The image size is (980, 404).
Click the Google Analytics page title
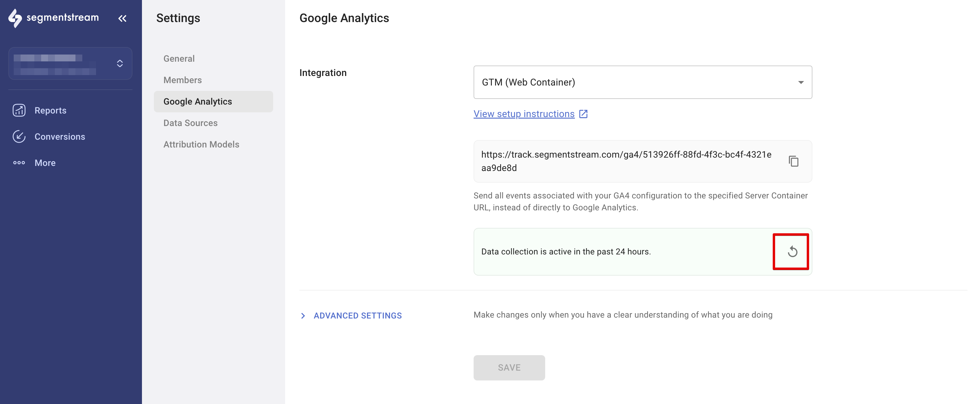(x=344, y=18)
